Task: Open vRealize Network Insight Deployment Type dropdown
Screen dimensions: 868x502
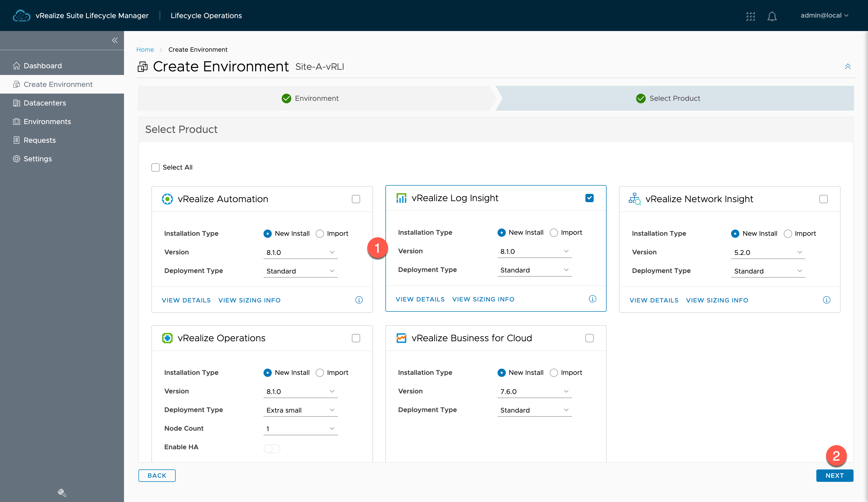Action: pyautogui.click(x=768, y=271)
